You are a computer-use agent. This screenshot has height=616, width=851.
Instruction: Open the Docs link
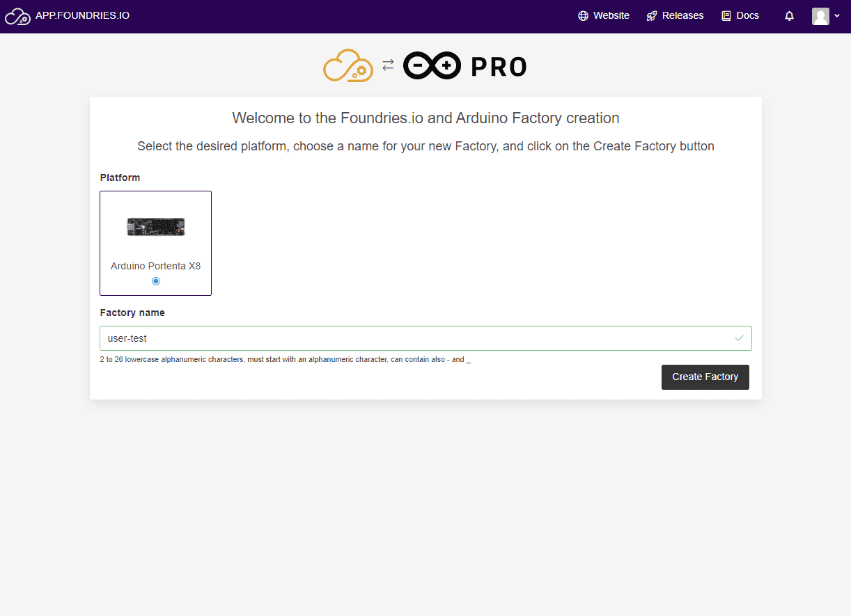(x=747, y=16)
